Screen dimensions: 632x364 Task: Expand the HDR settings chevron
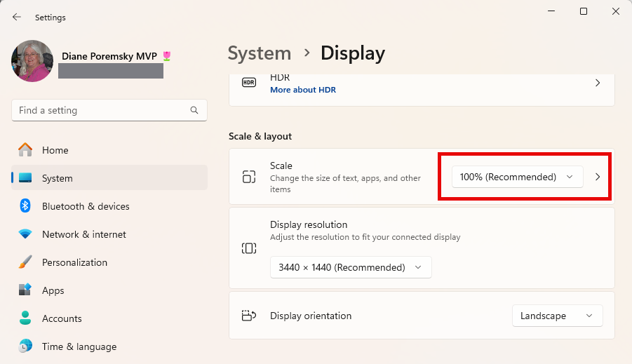tap(598, 83)
